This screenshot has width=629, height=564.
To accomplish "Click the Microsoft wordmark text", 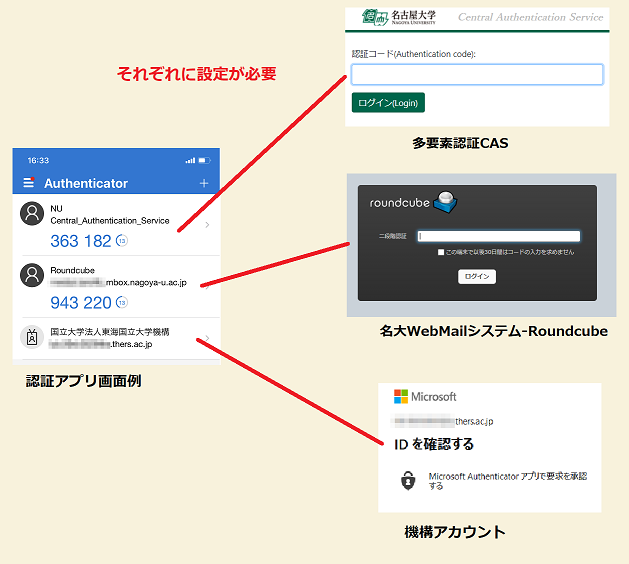I will [x=434, y=397].
